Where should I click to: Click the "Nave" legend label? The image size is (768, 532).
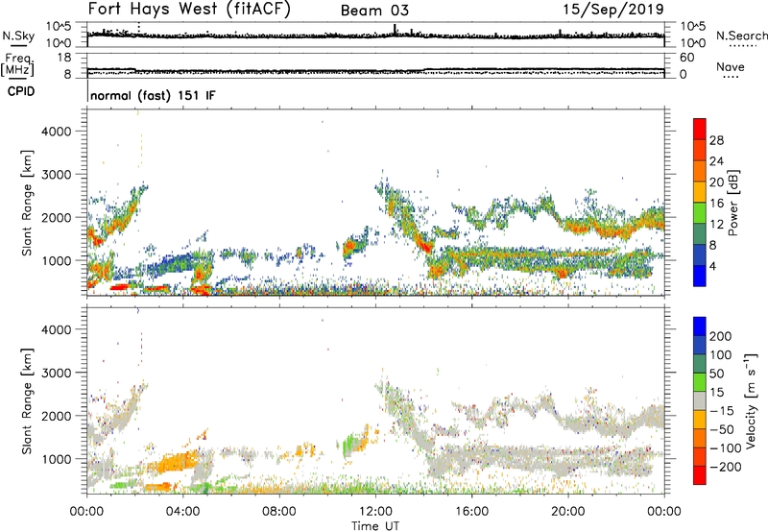[x=731, y=67]
